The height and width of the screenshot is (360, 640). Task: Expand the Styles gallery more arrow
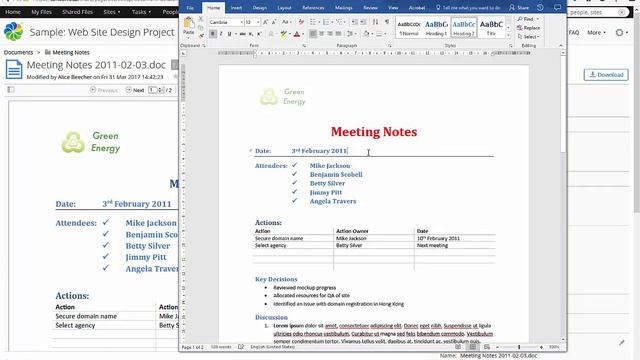tap(508, 36)
